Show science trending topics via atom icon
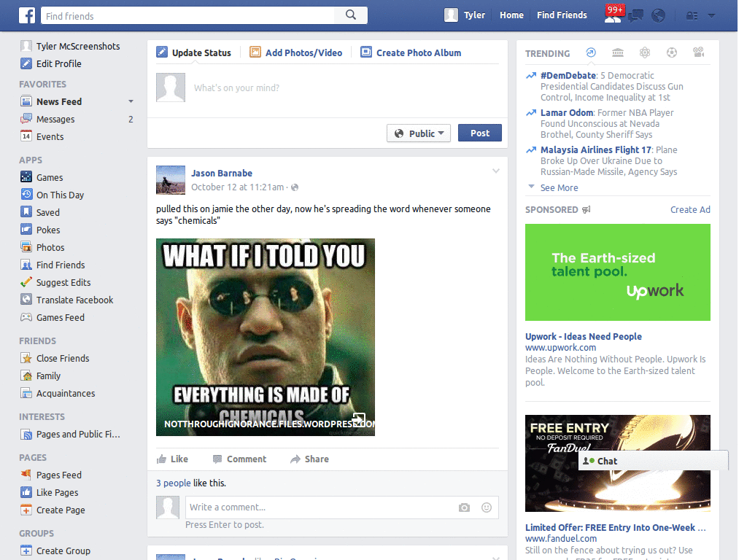Screen dimensions: 747x560 [645, 52]
